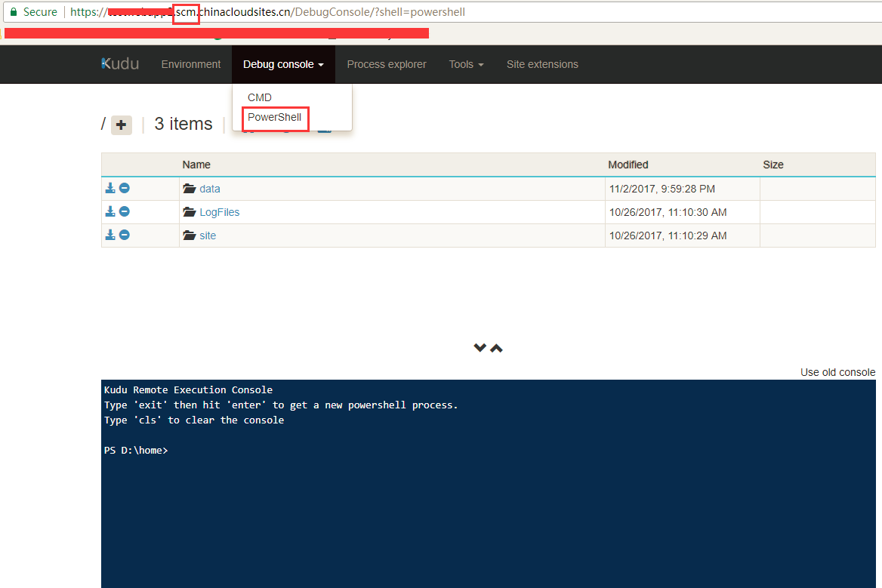Expand the Tools dropdown menu

click(466, 64)
